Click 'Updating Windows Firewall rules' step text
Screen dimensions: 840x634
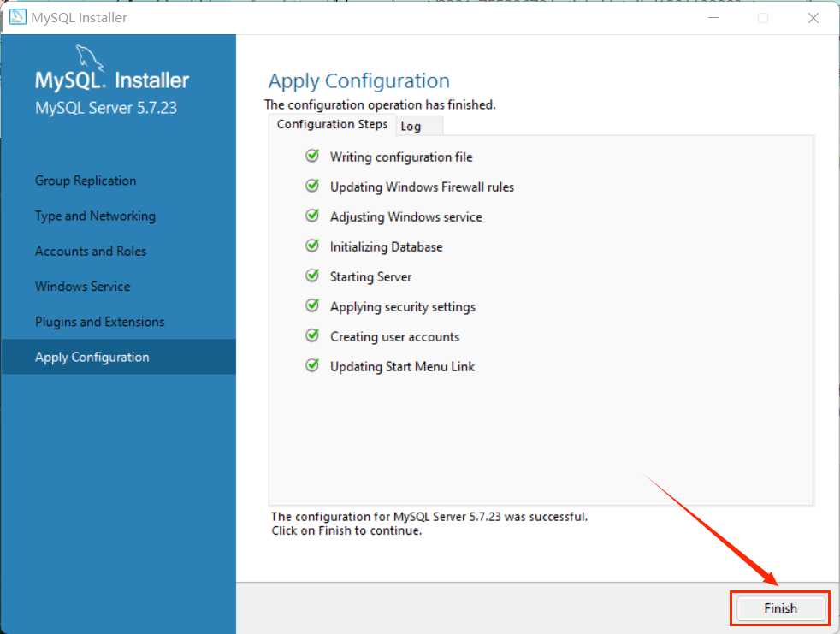pyautogui.click(x=423, y=187)
